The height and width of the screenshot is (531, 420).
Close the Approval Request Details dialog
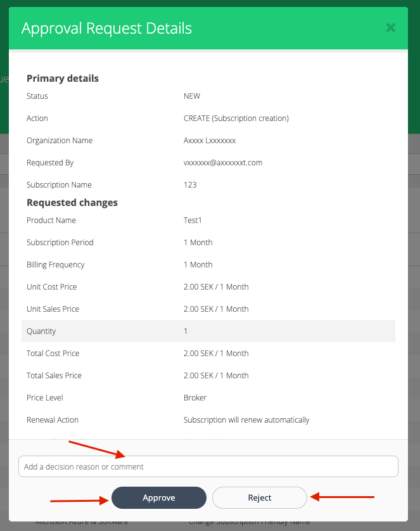click(391, 27)
